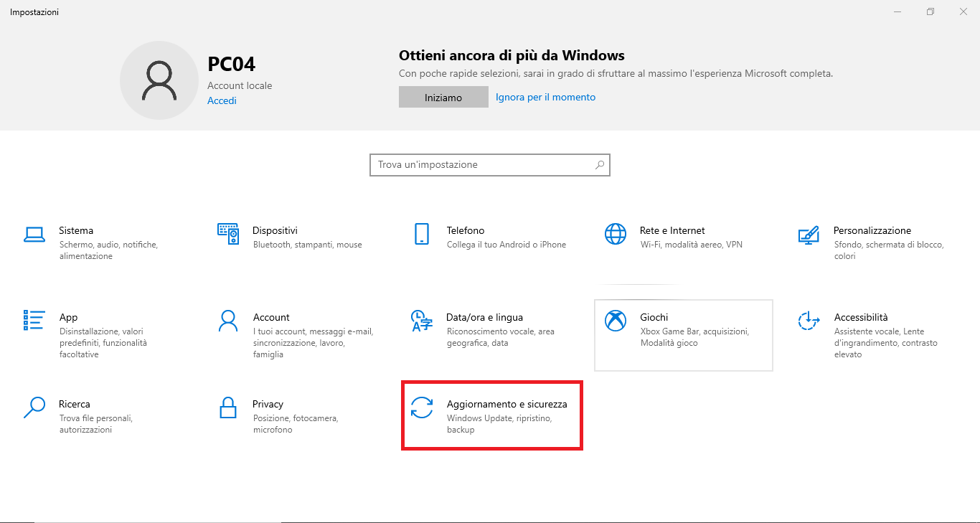Open the Rete e Internet globe icon
This screenshot has height=523, width=980.
[616, 234]
